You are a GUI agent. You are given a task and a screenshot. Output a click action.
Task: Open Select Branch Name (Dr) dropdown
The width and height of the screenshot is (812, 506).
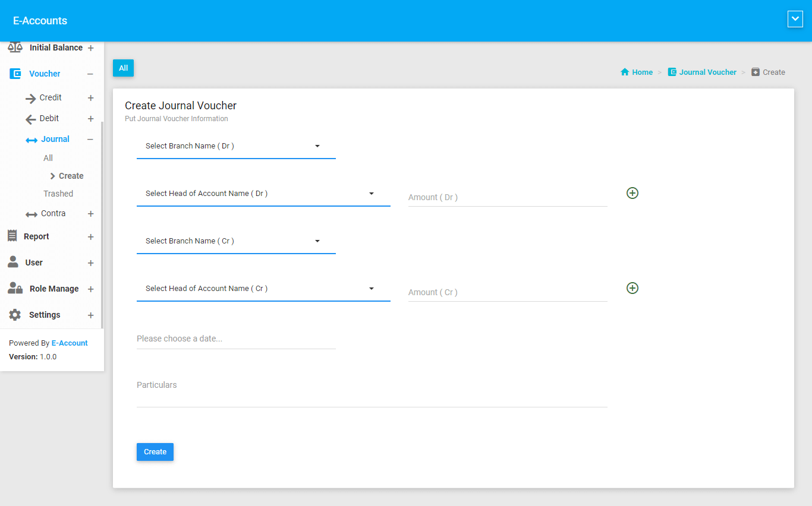(236, 146)
